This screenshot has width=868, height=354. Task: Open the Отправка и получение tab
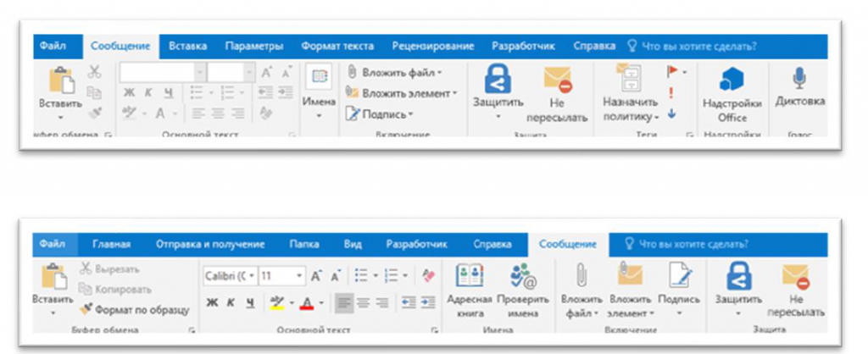point(209,244)
